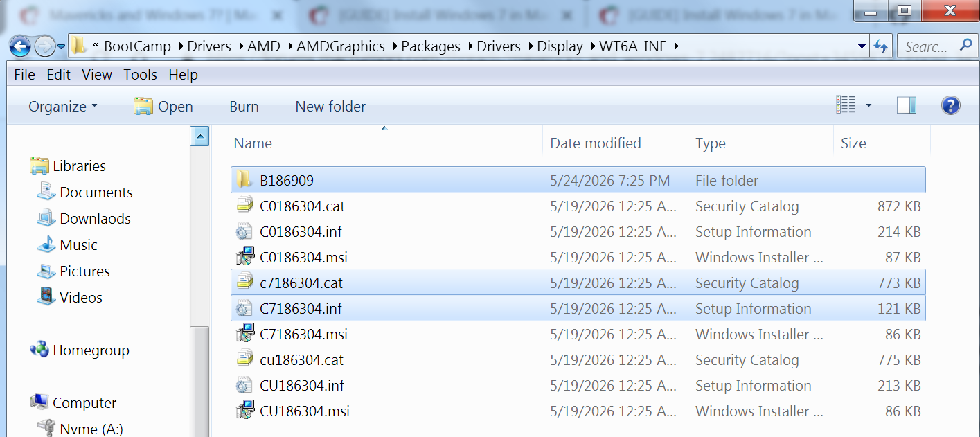Select the C7186304.msi installer icon
Viewport: 980px width, 437px height.
(244, 334)
